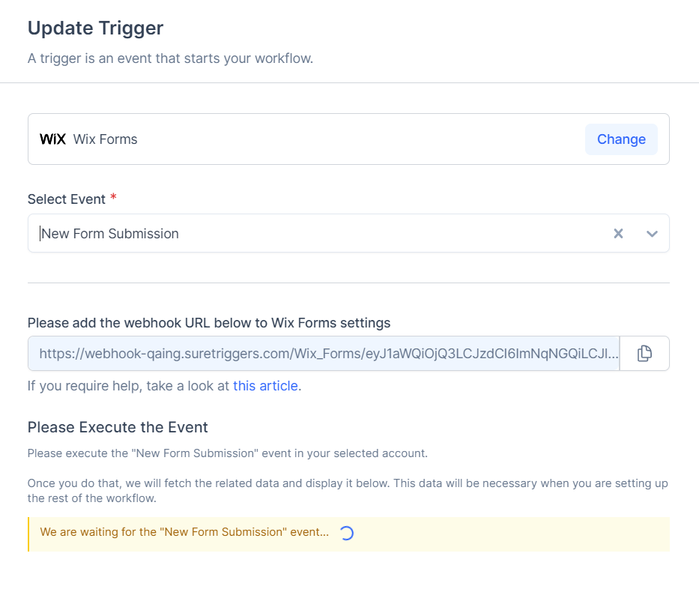Clear the selected event with the X icon

[x=618, y=234]
